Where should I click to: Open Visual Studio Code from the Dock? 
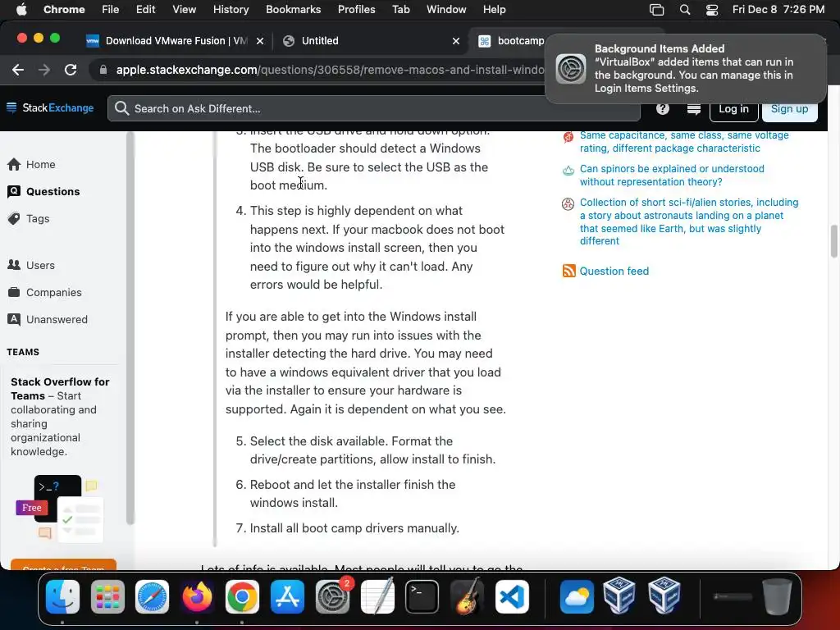(x=512, y=597)
